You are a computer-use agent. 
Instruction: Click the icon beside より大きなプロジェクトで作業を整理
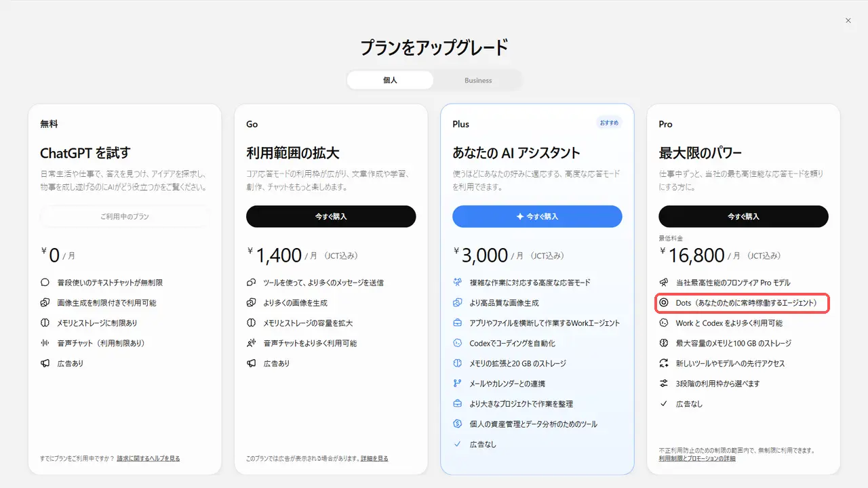tap(458, 404)
